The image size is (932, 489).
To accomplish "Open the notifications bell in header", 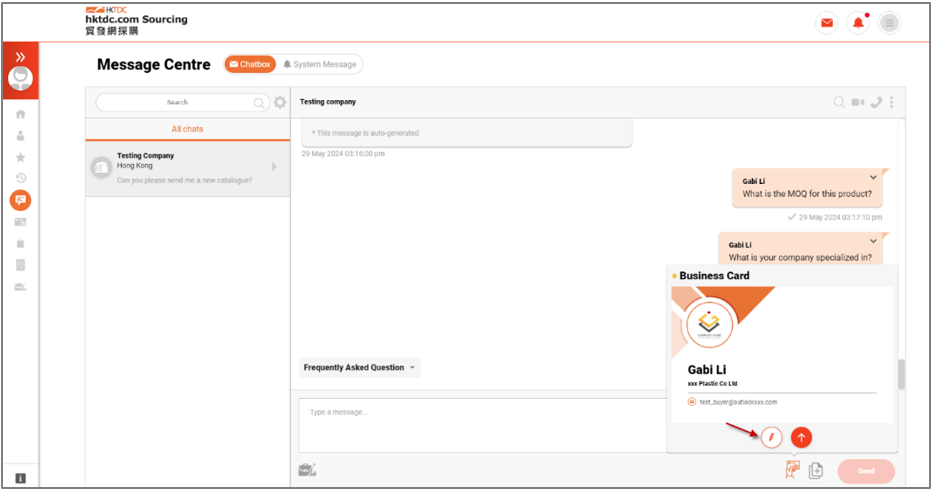I will 858,23.
